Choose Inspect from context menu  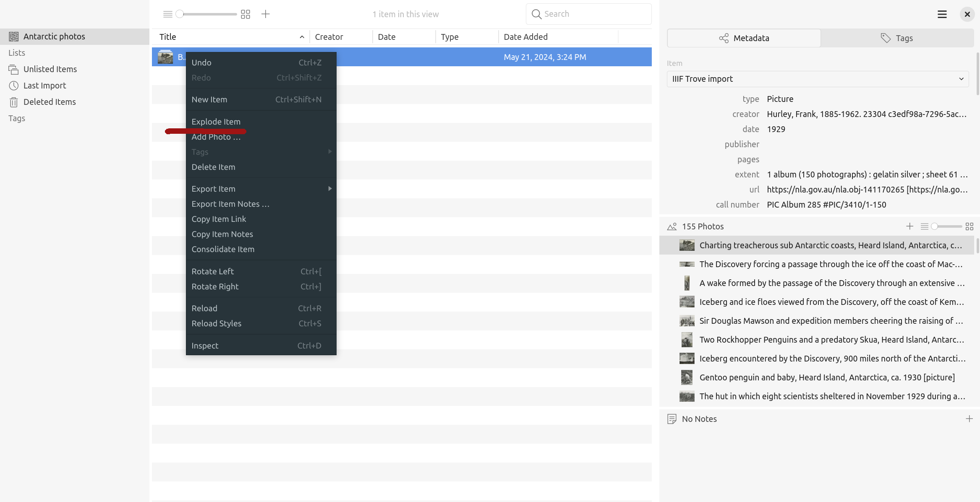[261, 346]
